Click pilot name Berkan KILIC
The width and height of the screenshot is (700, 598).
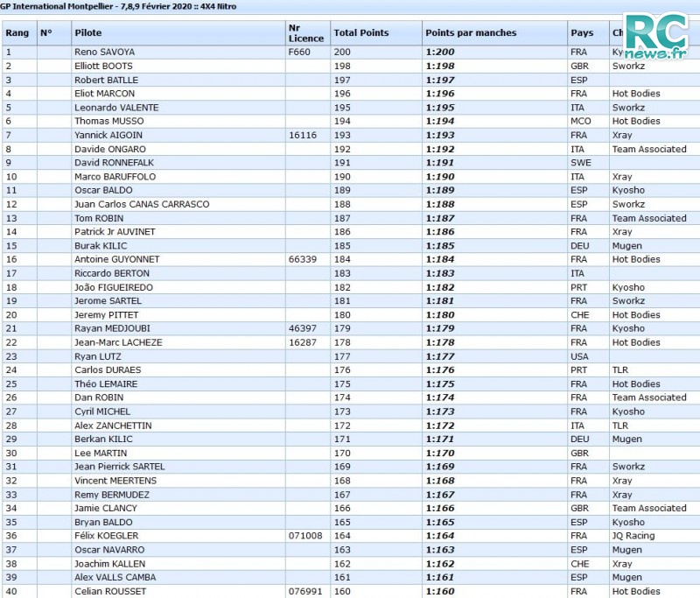pyautogui.click(x=103, y=440)
